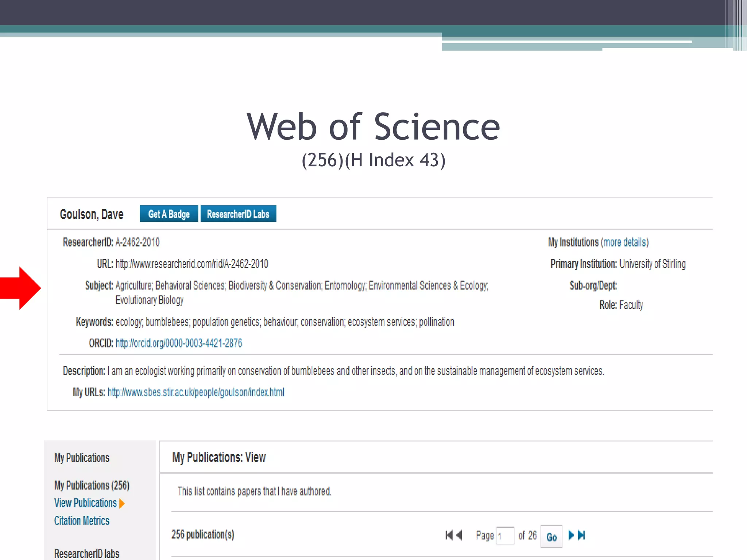Image resolution: width=747 pixels, height=560 pixels.
Task: Jump to last page icon
Action: point(582,535)
